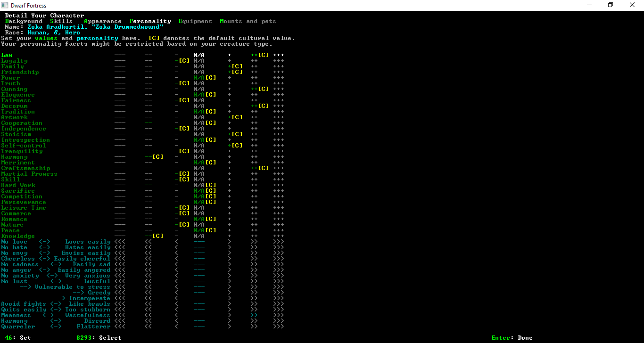
Task: Choose N/A for the Friendship value
Action: point(199,72)
